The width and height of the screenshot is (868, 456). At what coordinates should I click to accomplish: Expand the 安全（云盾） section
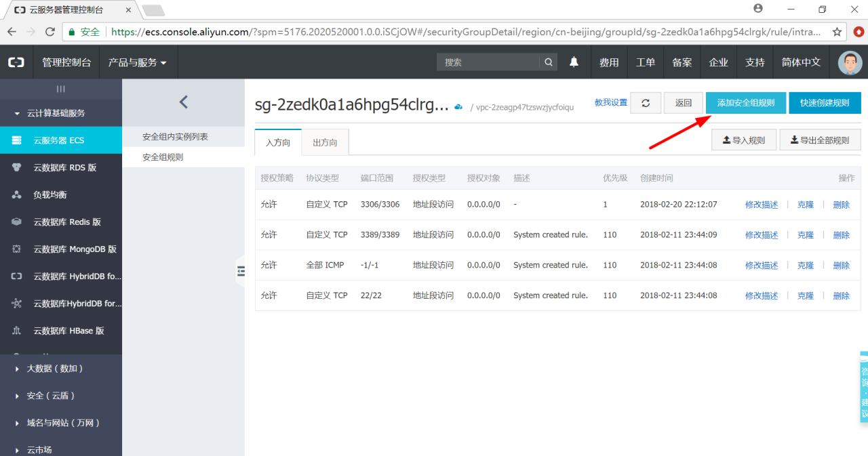point(50,396)
